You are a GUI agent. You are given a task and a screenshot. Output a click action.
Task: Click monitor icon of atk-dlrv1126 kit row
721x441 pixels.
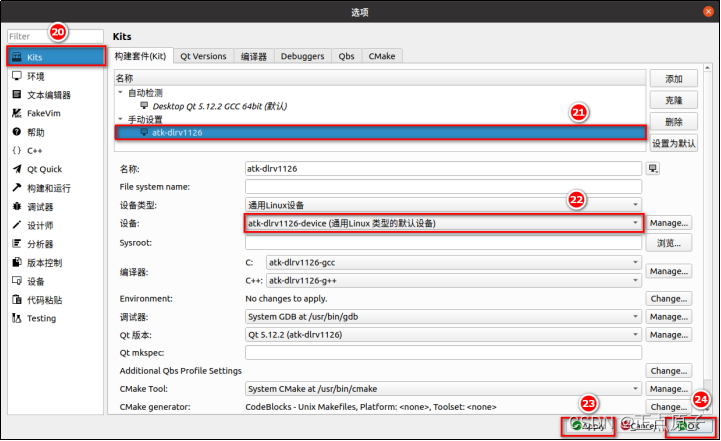pos(144,132)
